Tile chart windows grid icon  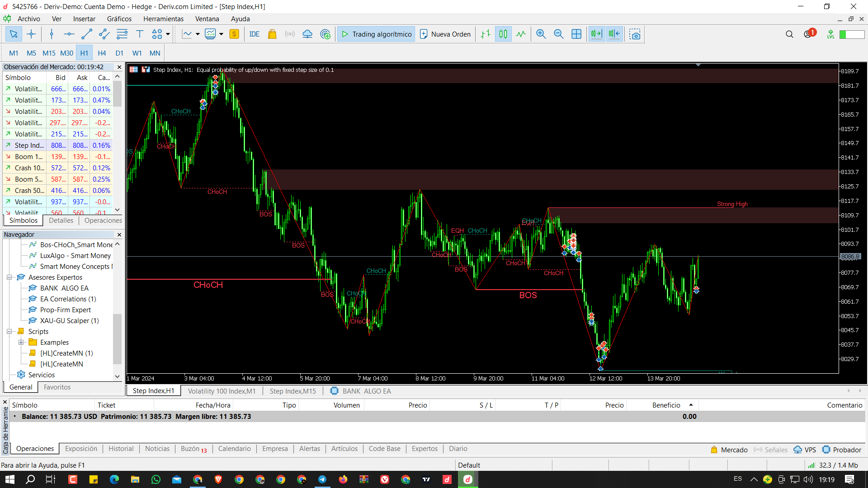pos(576,34)
